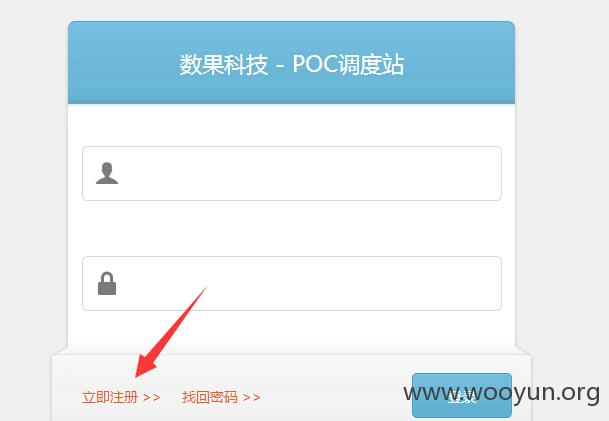
Task: Focus the username input field
Action: click(292, 174)
